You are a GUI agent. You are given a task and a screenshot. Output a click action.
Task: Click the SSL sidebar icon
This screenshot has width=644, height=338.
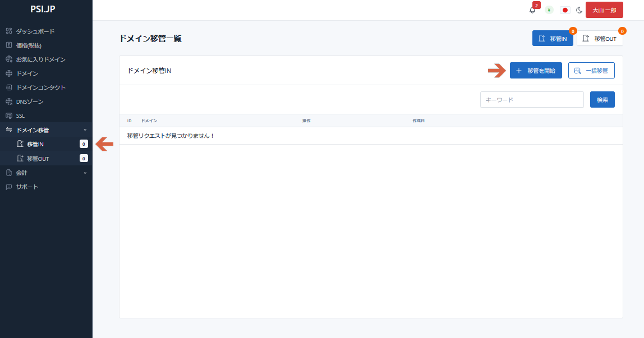pos(9,115)
